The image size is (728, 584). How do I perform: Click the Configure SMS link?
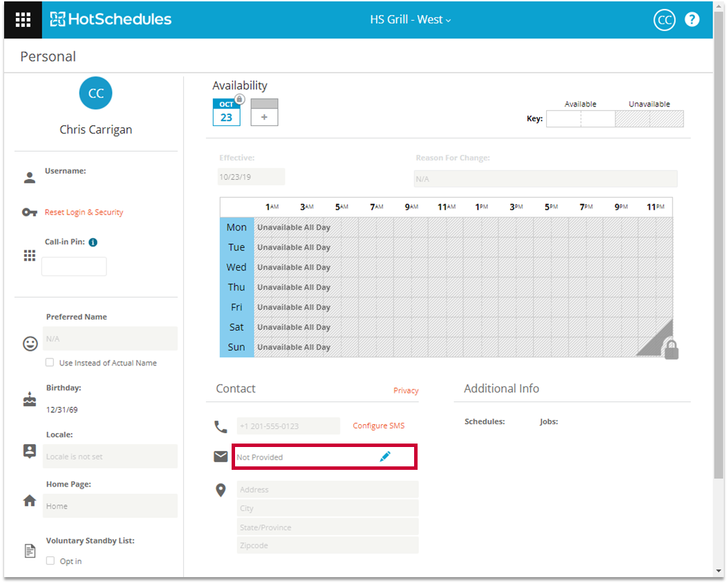coord(378,426)
